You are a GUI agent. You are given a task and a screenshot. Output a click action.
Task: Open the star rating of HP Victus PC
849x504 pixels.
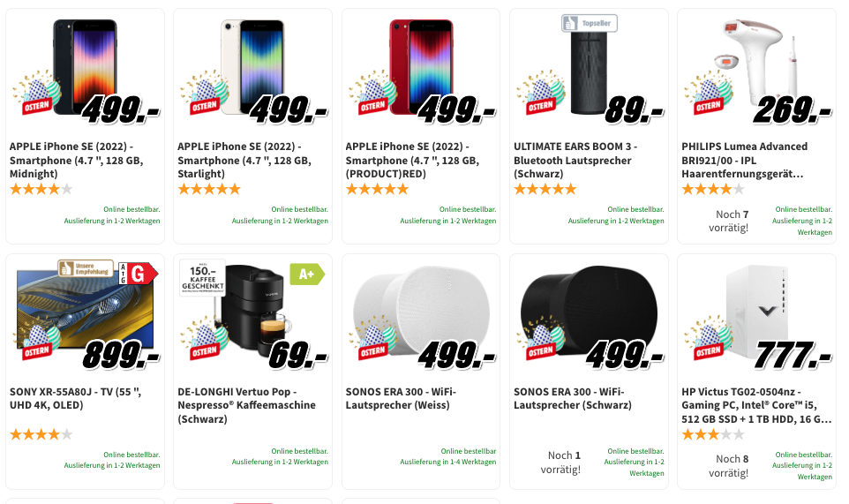point(712,434)
